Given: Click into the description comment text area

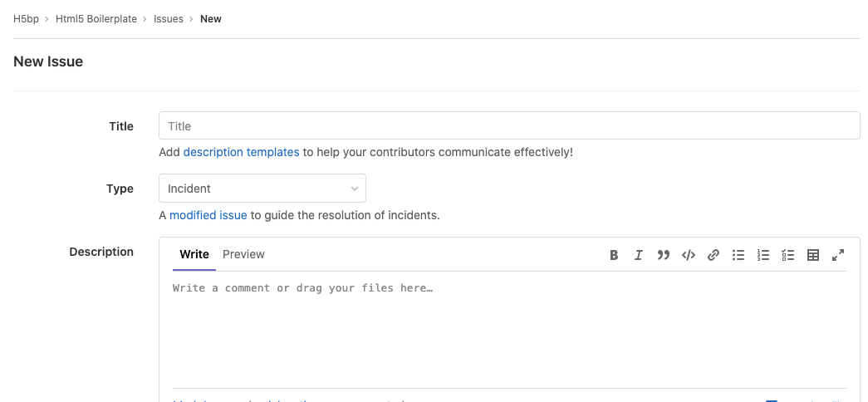Looking at the screenshot, I should (509, 332).
